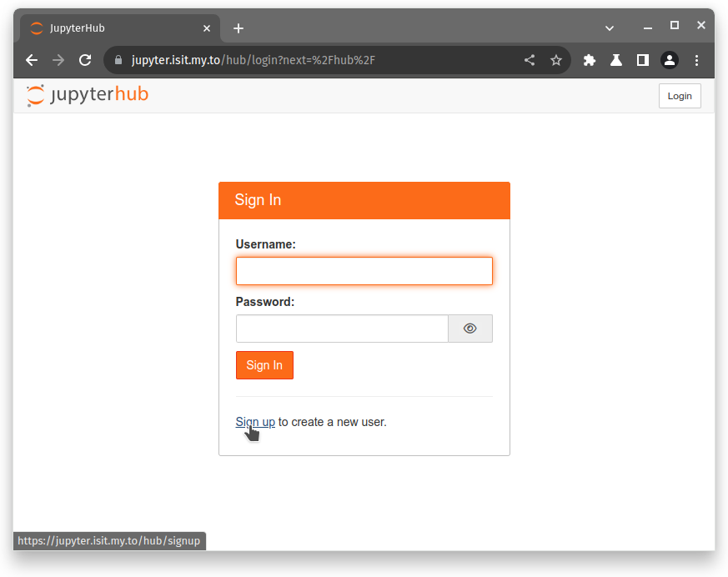View site info via padlock icon
Image resolution: width=728 pixels, height=577 pixels.
point(118,60)
